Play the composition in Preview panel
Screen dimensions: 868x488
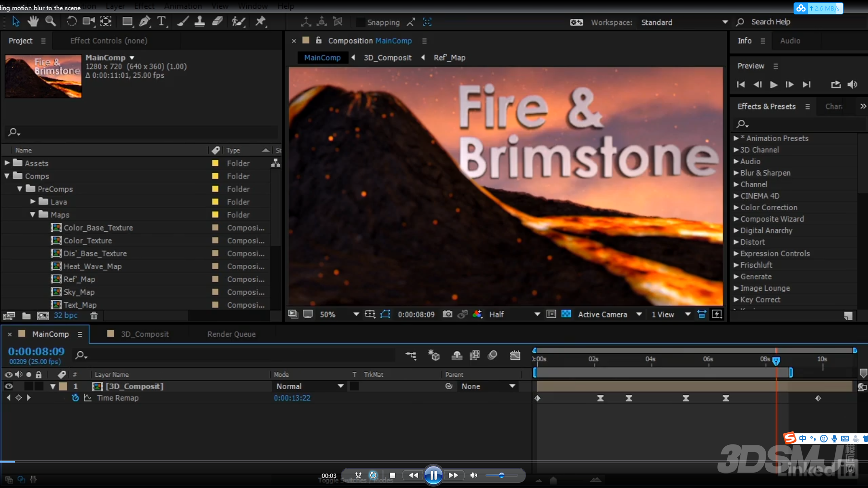coord(773,84)
